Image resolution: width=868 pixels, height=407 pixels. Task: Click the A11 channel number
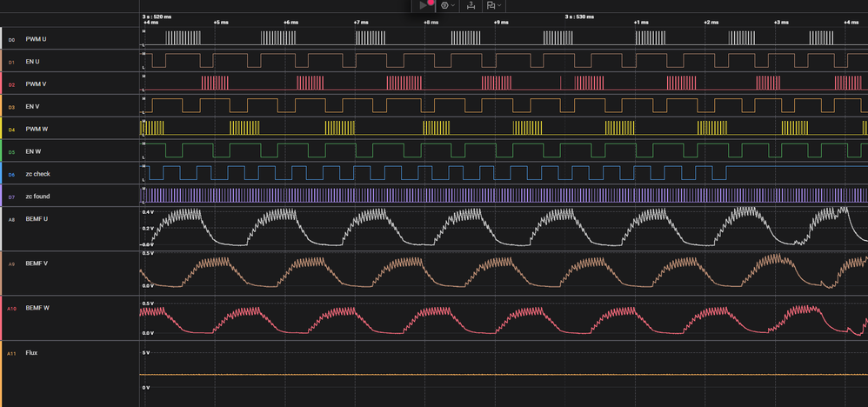[x=11, y=353]
